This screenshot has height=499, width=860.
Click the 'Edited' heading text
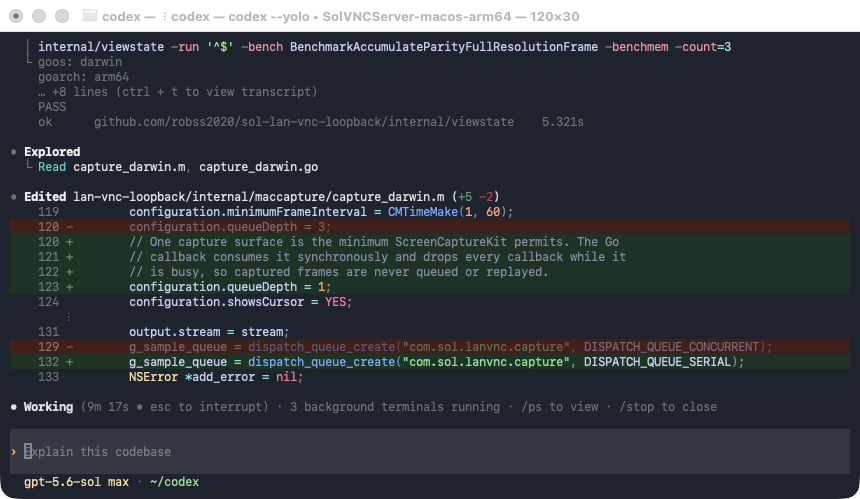45,197
